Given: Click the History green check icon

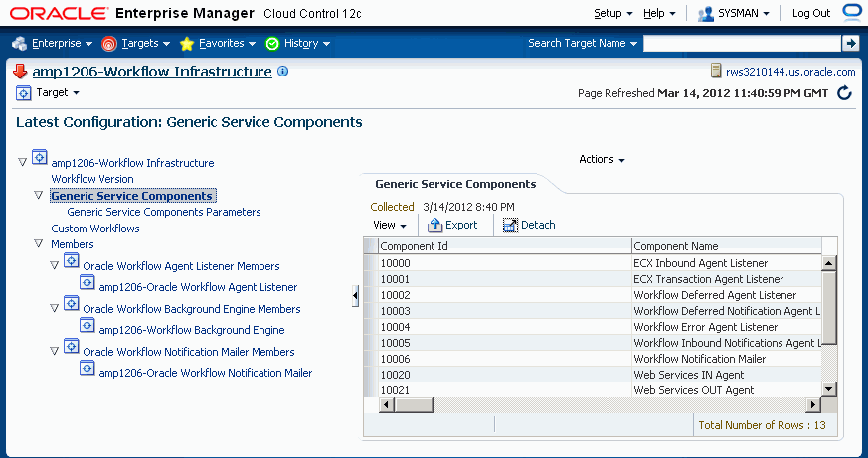Looking at the screenshot, I should pyautogui.click(x=272, y=44).
